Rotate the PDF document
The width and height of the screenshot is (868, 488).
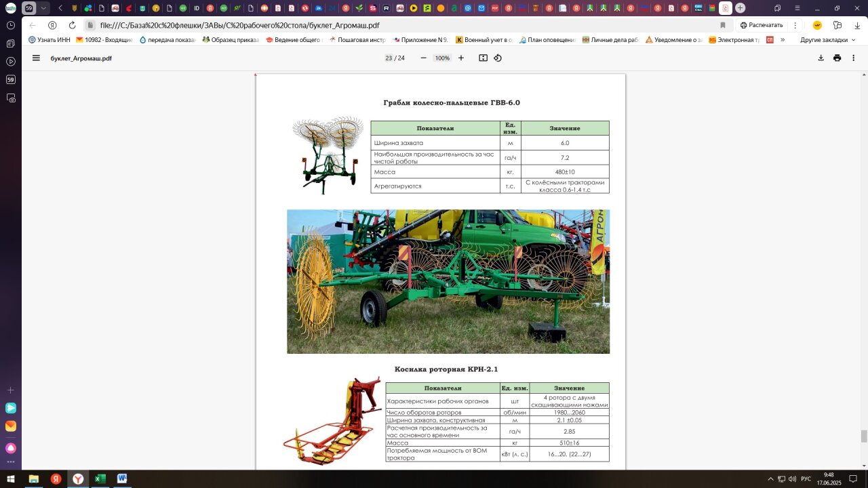tap(498, 58)
